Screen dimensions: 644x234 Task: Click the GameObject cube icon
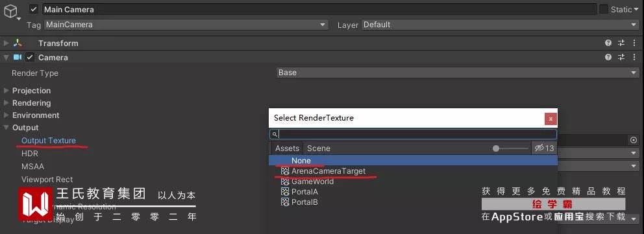click(x=11, y=11)
